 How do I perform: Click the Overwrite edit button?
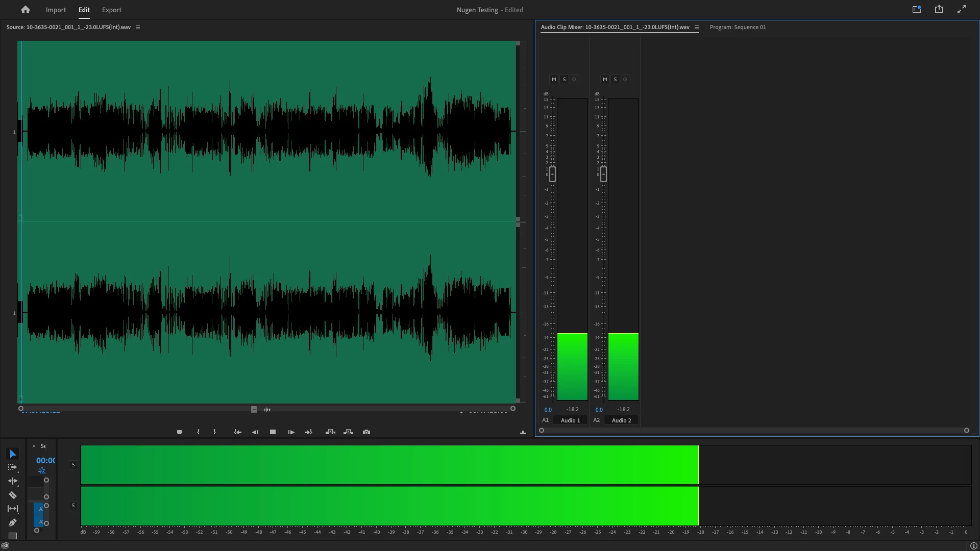(x=349, y=432)
